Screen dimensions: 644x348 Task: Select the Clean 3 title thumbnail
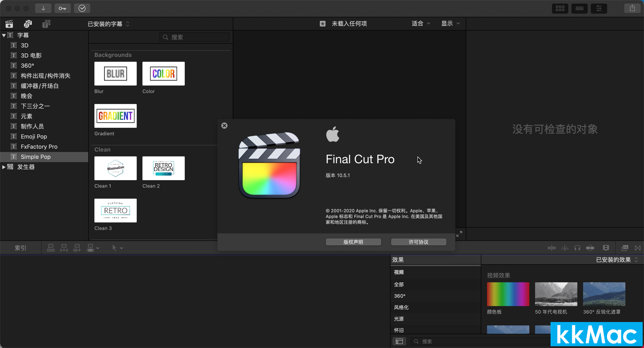click(x=115, y=211)
